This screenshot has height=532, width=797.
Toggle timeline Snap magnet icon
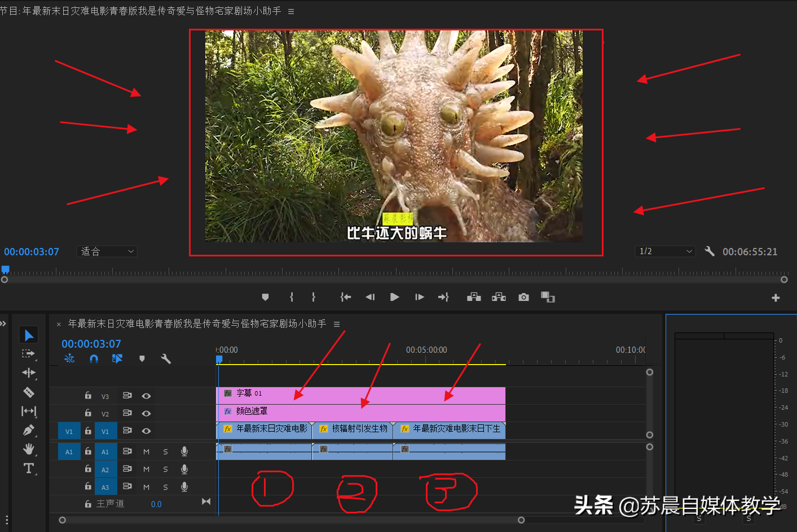coord(94,358)
